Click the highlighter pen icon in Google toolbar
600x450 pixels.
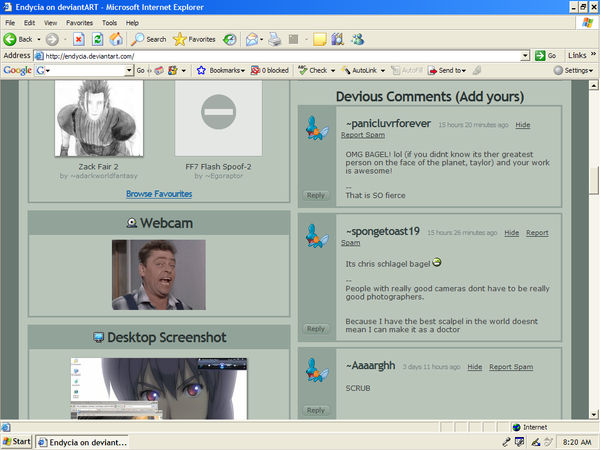coord(477,70)
